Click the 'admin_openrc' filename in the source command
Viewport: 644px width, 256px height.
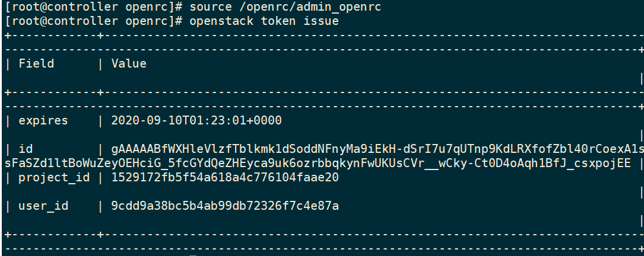point(338,7)
